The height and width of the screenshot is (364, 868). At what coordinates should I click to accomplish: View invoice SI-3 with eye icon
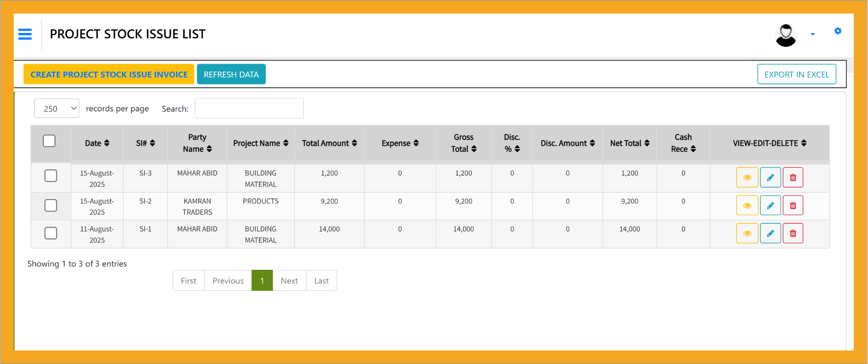[747, 178]
